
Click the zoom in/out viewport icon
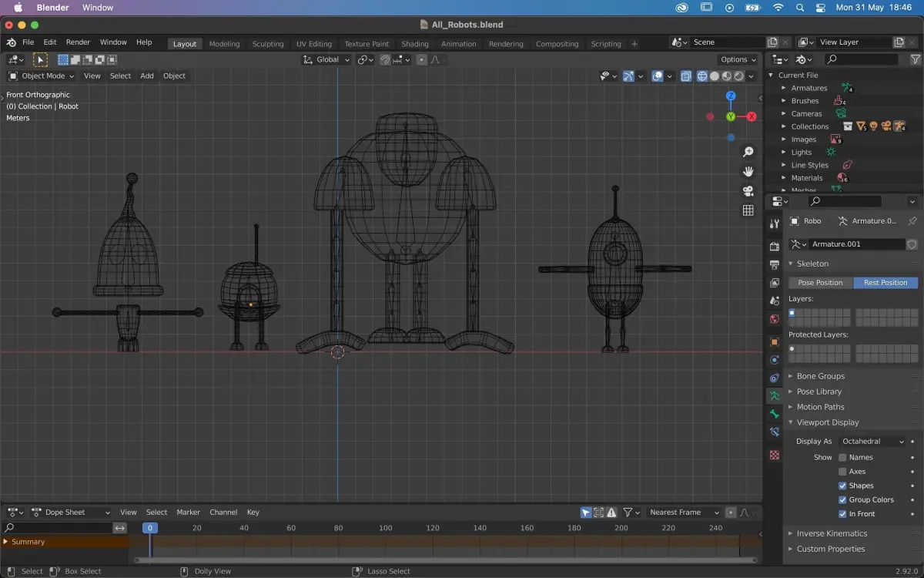748,152
